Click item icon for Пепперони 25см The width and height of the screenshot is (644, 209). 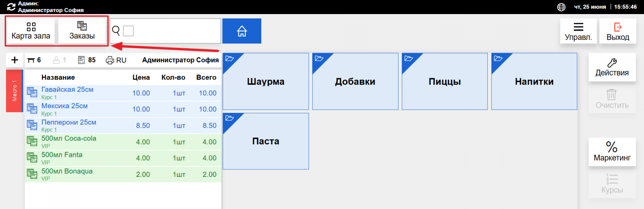point(32,125)
